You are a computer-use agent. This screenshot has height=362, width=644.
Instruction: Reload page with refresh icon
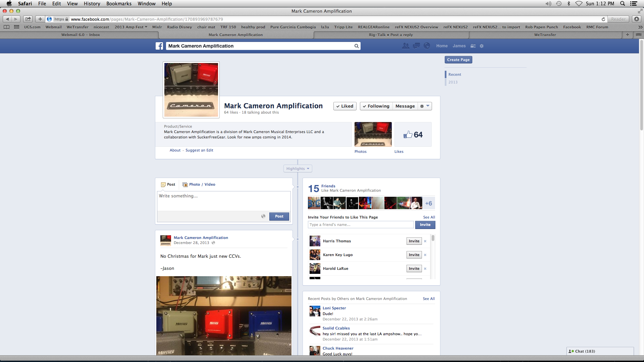[x=603, y=19]
